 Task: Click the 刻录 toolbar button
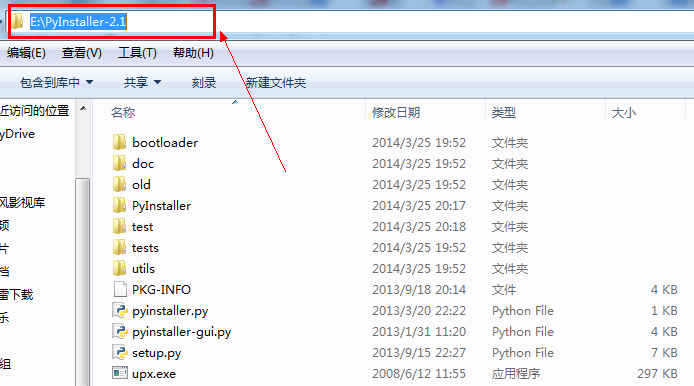tap(204, 82)
